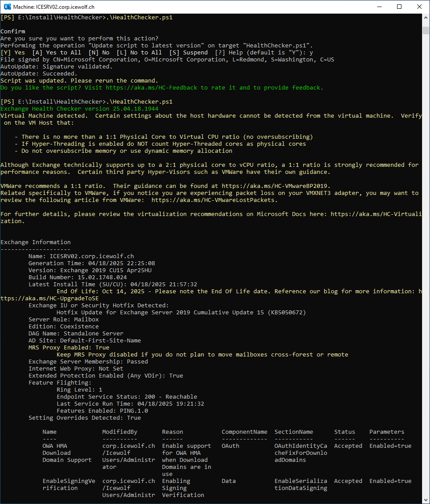The image size is (430, 504).
Task: Click 'Feature Flighting:' label
Action: point(60,383)
